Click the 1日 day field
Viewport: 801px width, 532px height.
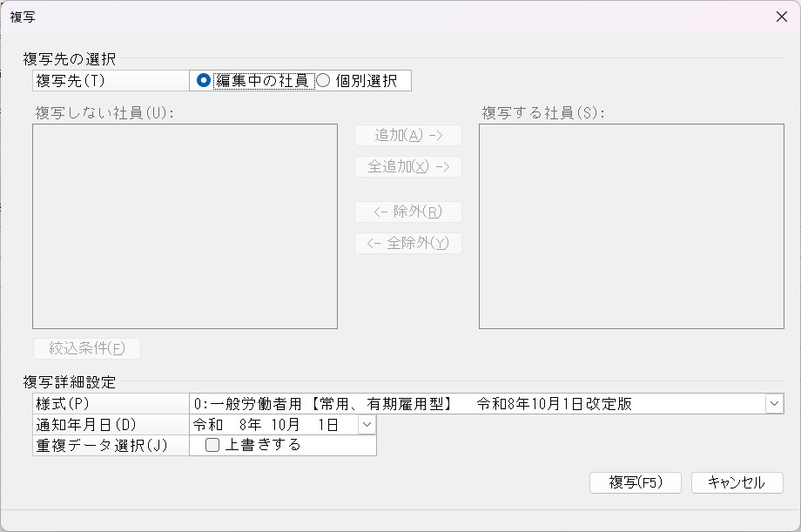coord(328,425)
